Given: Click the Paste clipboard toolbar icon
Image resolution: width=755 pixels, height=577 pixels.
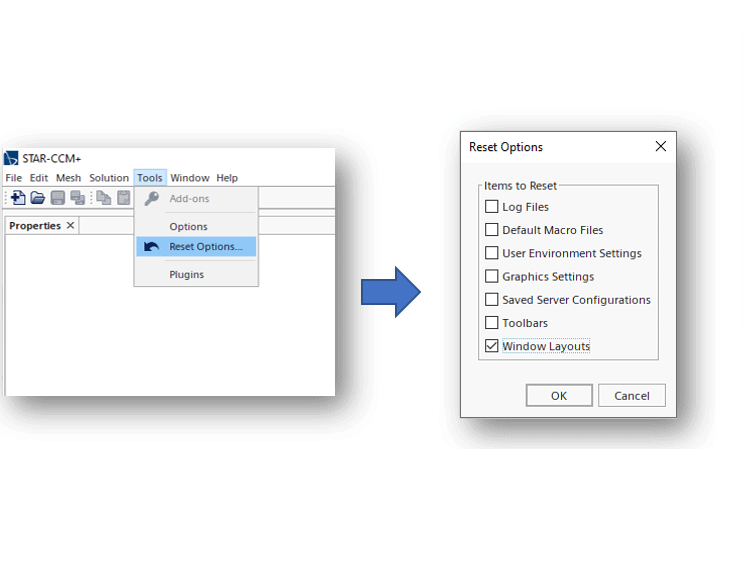Looking at the screenshot, I should (x=123, y=198).
